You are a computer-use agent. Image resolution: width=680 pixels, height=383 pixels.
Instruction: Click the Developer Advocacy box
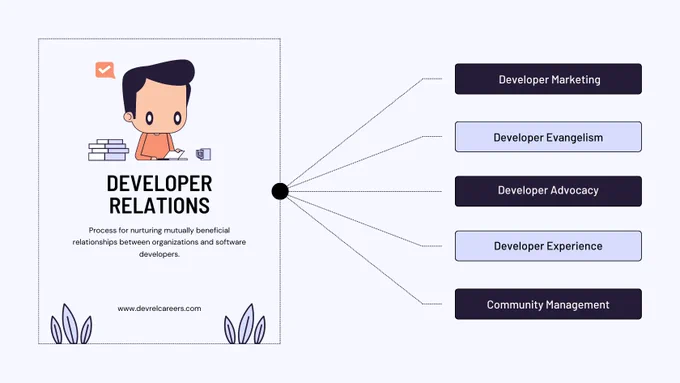[x=548, y=191]
